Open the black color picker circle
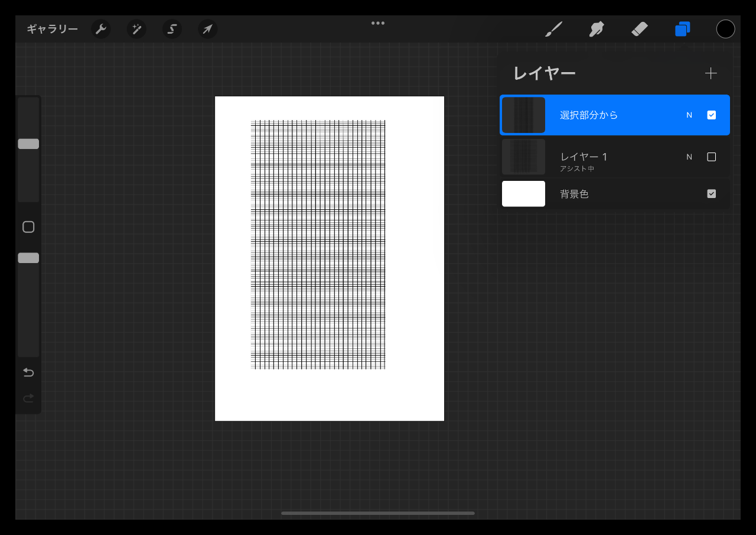Image resolution: width=756 pixels, height=535 pixels. tap(725, 29)
